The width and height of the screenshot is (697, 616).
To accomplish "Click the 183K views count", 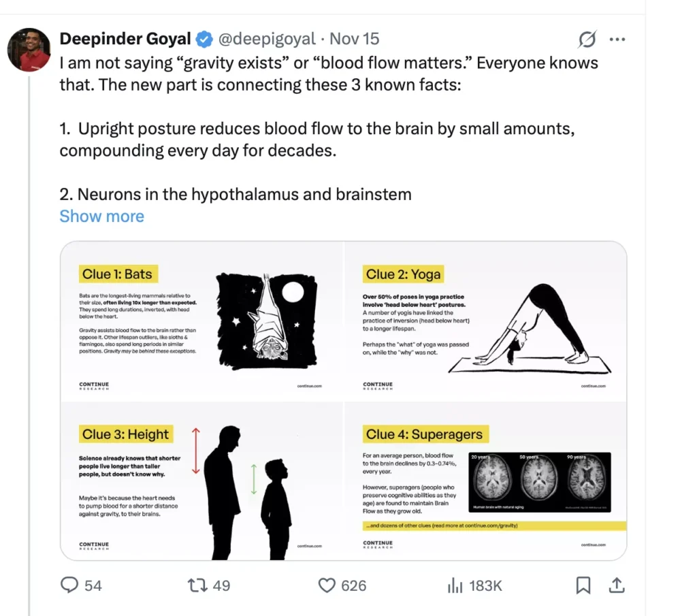I will 485,585.
